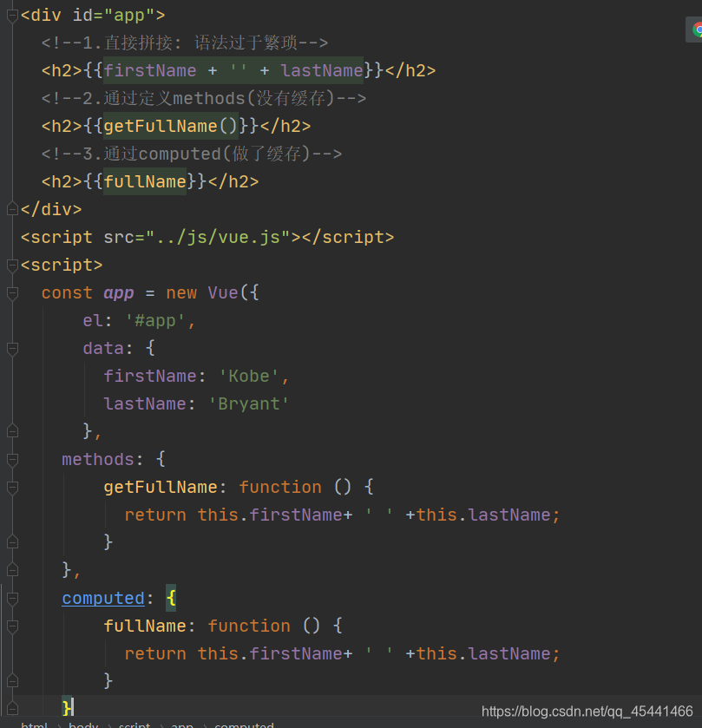
Task: Click getFullName method definition name
Action: (161, 488)
